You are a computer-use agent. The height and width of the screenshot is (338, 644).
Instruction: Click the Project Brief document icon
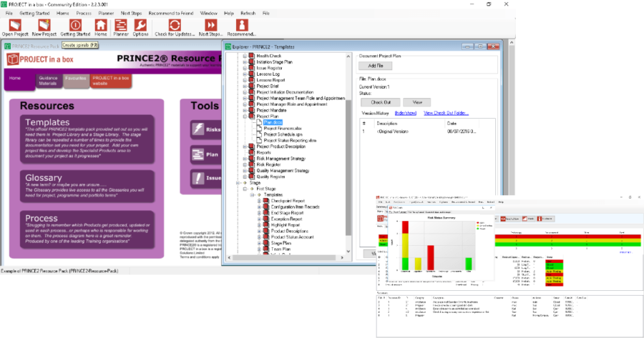click(252, 86)
